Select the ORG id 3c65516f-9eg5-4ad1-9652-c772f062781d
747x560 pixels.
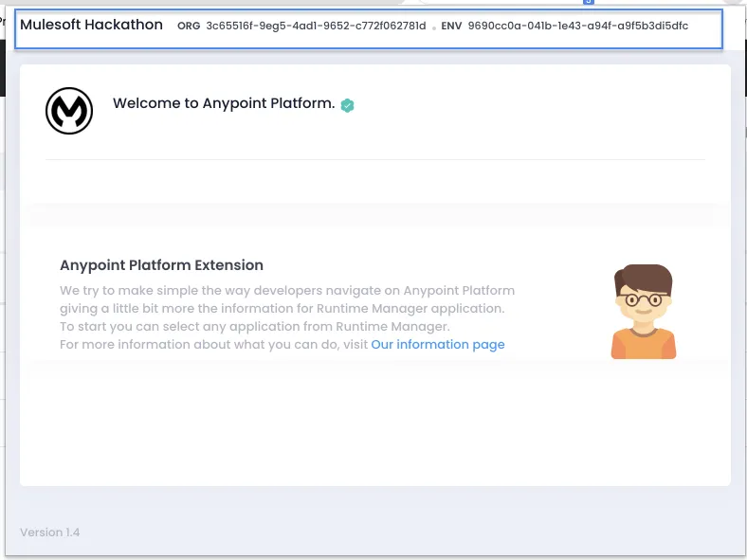(x=316, y=26)
